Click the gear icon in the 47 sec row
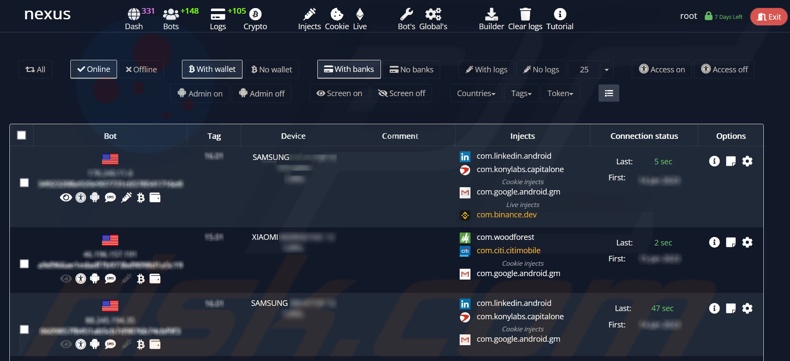The width and height of the screenshot is (790, 361). (x=747, y=308)
